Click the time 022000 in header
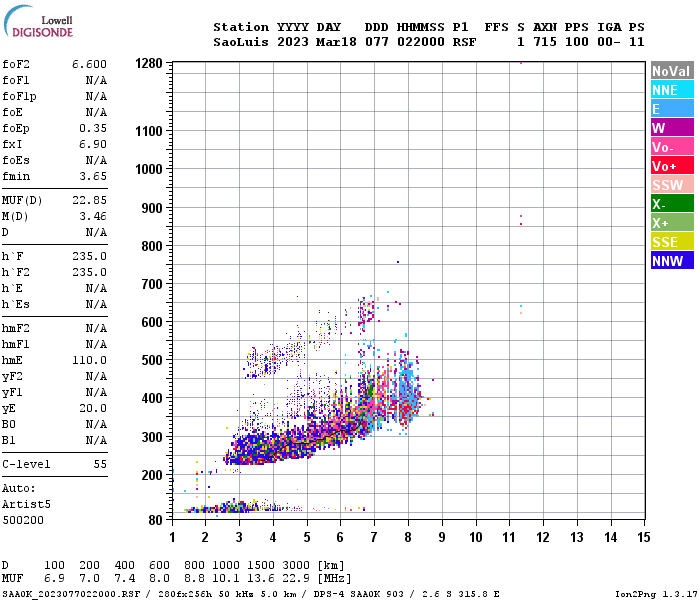 (x=421, y=42)
